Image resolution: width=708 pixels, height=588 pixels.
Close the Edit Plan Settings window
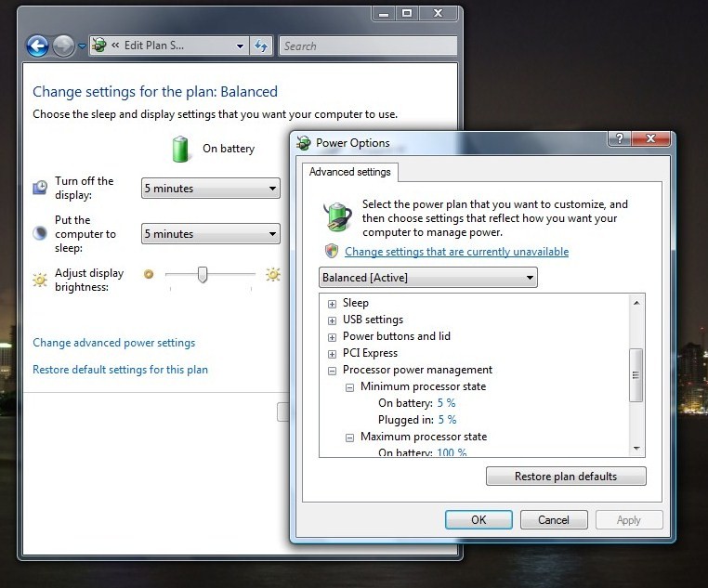click(438, 14)
